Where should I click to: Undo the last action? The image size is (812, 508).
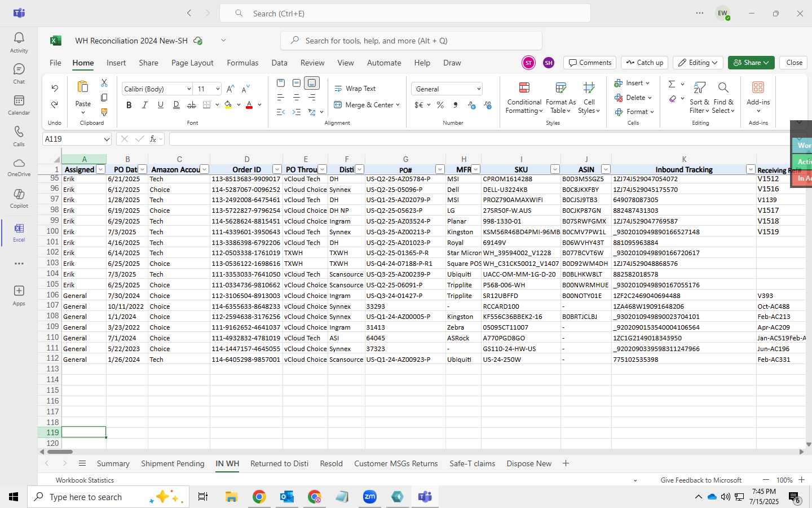click(55, 88)
